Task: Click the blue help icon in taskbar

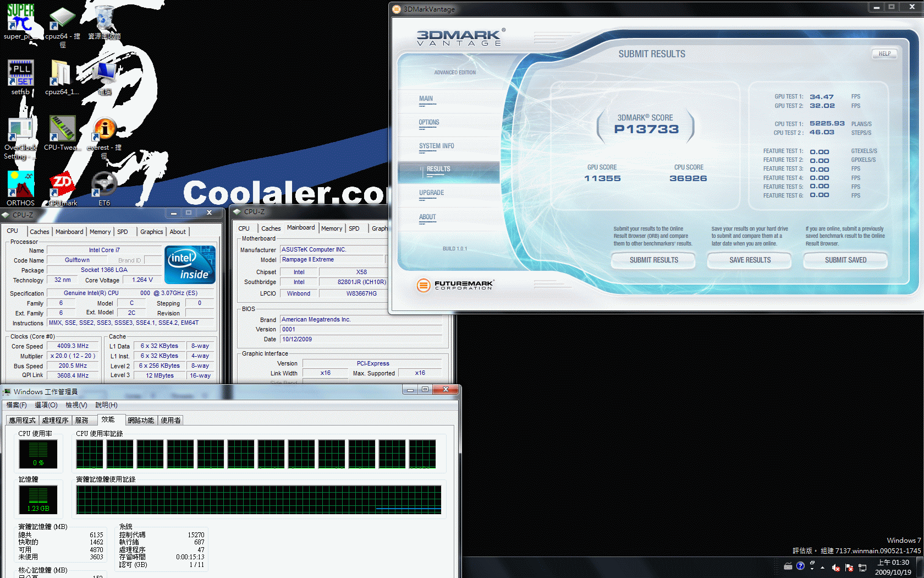Action: [800, 566]
